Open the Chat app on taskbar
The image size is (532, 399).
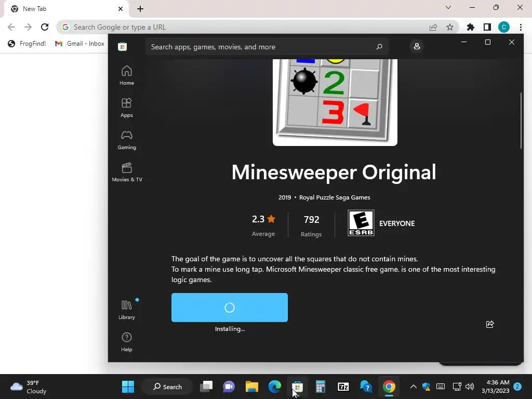229,387
